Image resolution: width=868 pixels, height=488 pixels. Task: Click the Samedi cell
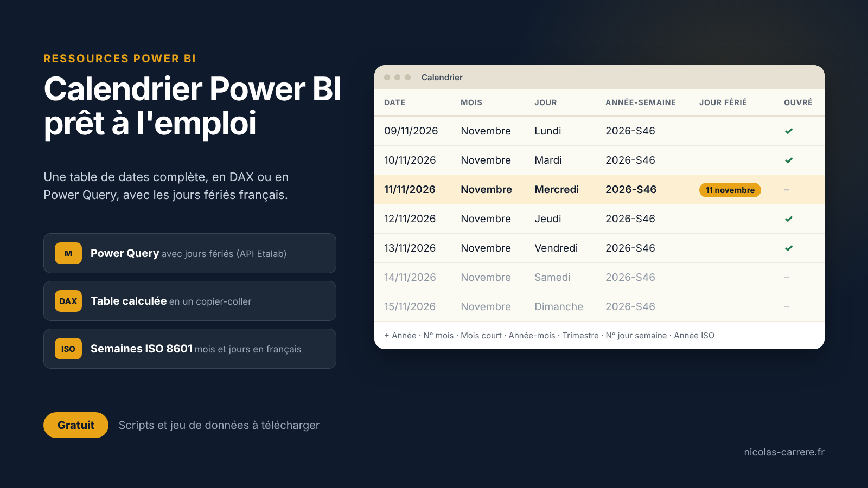[553, 278]
